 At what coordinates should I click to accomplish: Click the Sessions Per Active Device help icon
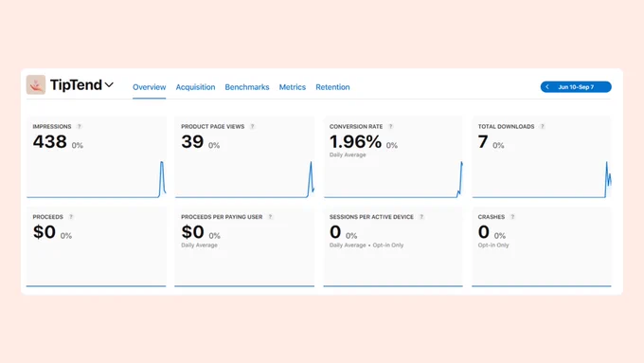pos(421,217)
